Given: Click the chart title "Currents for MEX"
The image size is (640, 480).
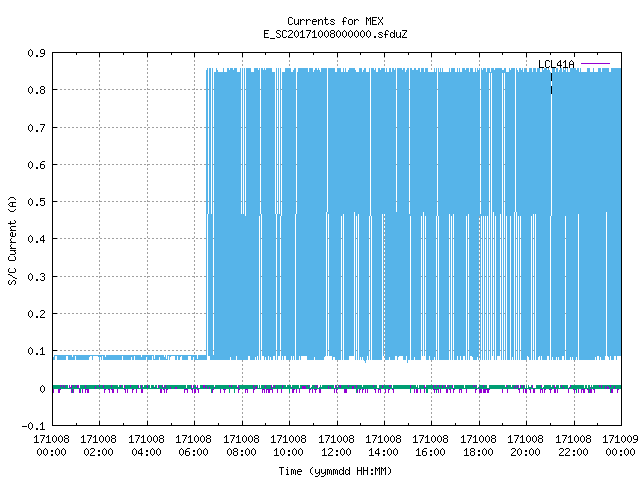Looking at the screenshot, I should (x=335, y=21).
